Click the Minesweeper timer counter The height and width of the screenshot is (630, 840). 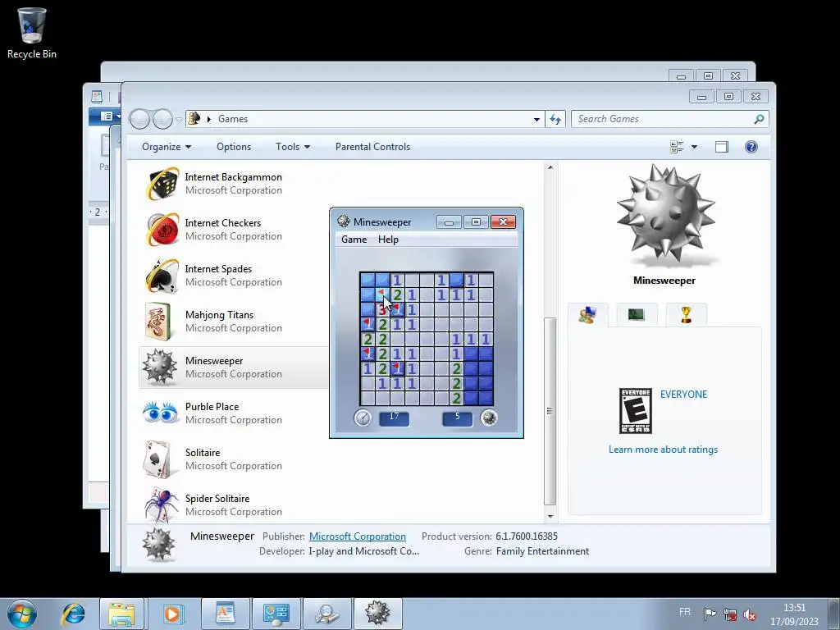click(x=395, y=418)
